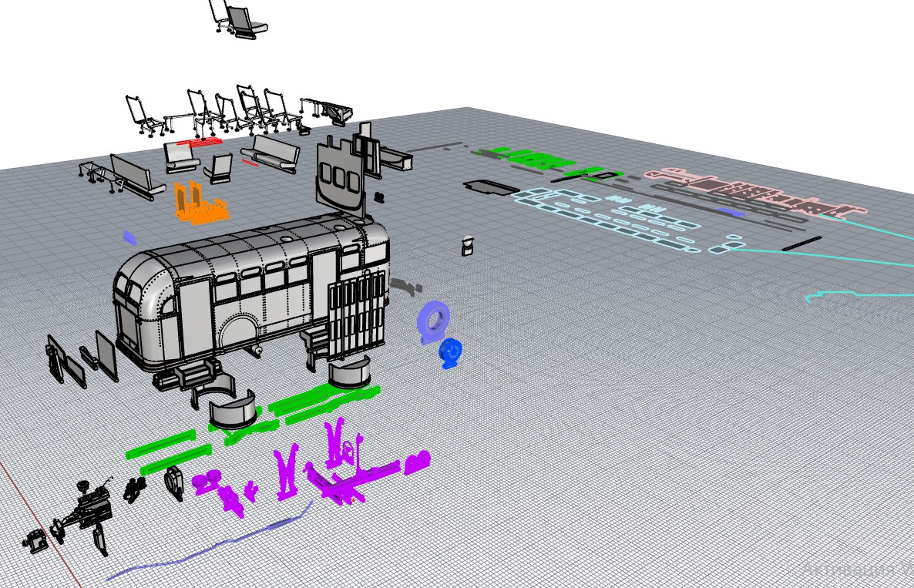Select the long bench seat behind the front panel
Viewport: 914px width, 588px height.
(x=271, y=153)
